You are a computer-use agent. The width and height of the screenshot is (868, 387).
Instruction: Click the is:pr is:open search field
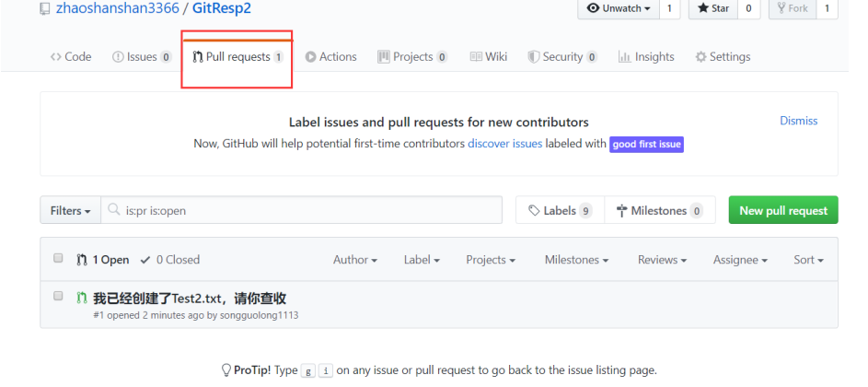[301, 211]
